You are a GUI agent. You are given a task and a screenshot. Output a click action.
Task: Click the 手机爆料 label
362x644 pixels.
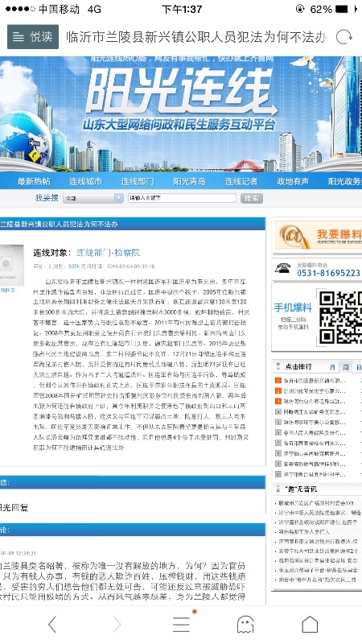click(293, 308)
